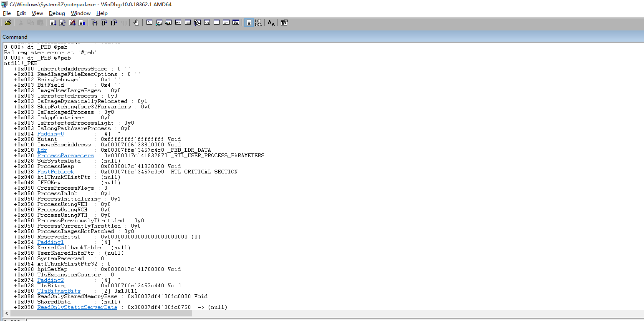Click the "SubSystemData" field name
The width and height of the screenshot is (644, 321).
point(59,161)
